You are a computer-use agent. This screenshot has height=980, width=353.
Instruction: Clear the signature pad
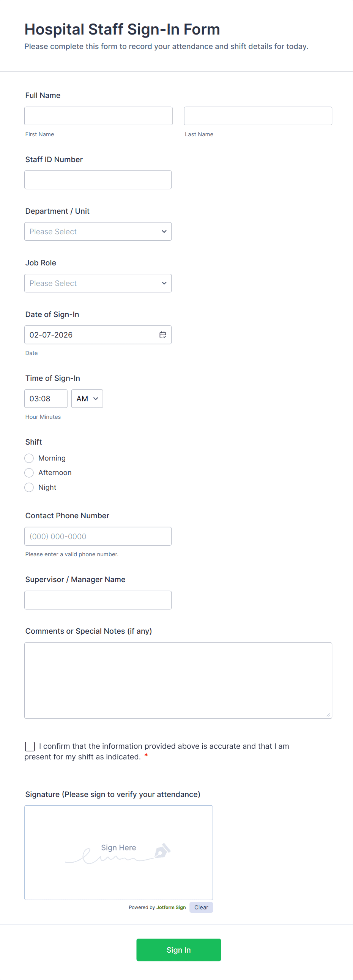(x=201, y=907)
